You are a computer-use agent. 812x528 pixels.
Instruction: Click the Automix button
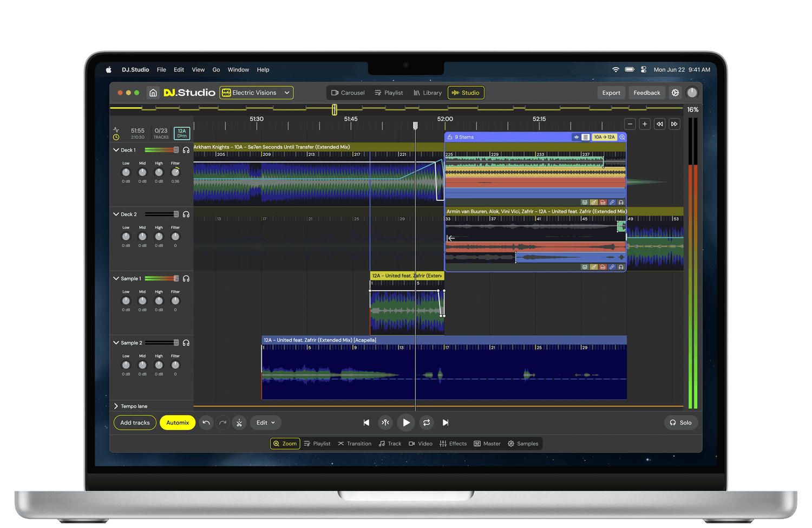(178, 422)
